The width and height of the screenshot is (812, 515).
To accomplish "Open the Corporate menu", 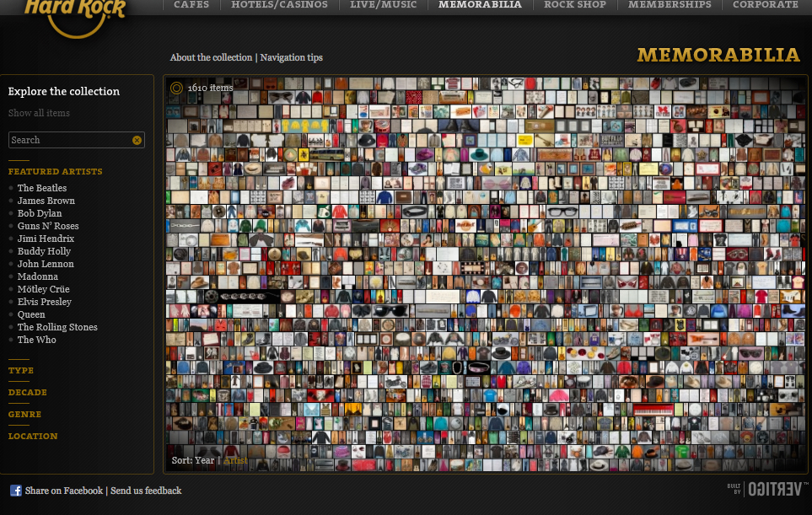I will pyautogui.click(x=766, y=5).
